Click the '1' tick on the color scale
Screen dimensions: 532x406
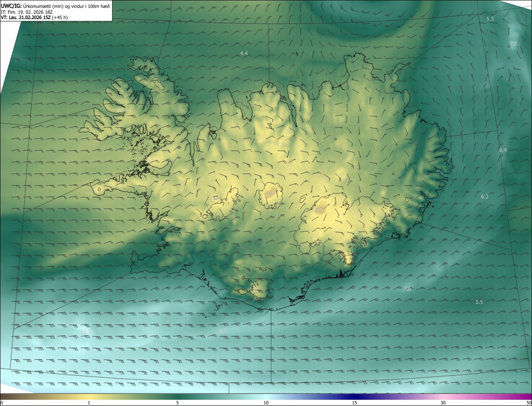(x=89, y=403)
